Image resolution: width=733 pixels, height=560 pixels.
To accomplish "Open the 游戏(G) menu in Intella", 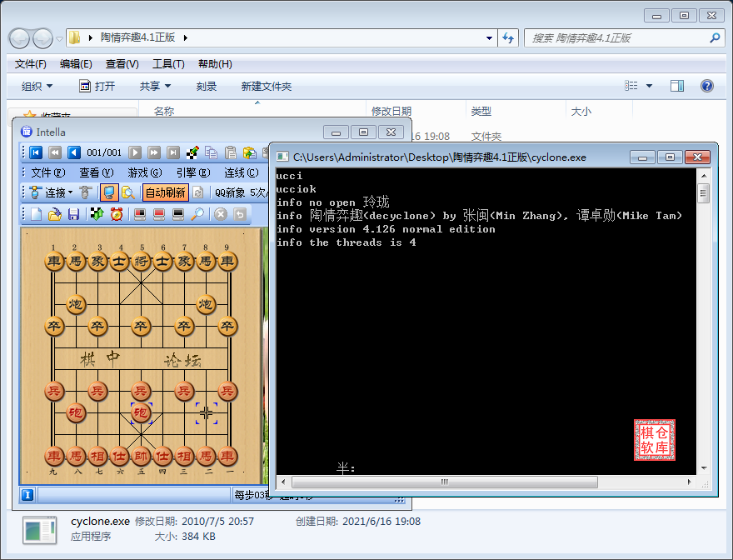I will pos(145,172).
